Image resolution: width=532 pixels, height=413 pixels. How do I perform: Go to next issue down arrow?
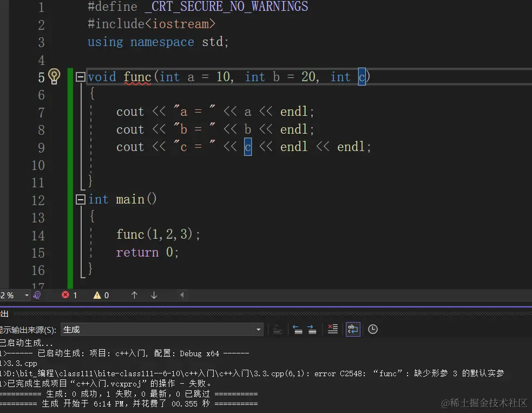(154, 295)
